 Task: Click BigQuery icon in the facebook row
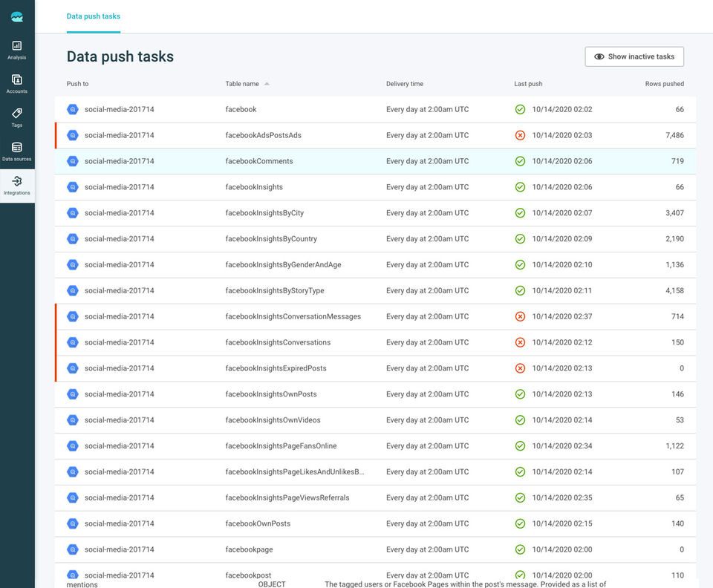pyautogui.click(x=73, y=109)
